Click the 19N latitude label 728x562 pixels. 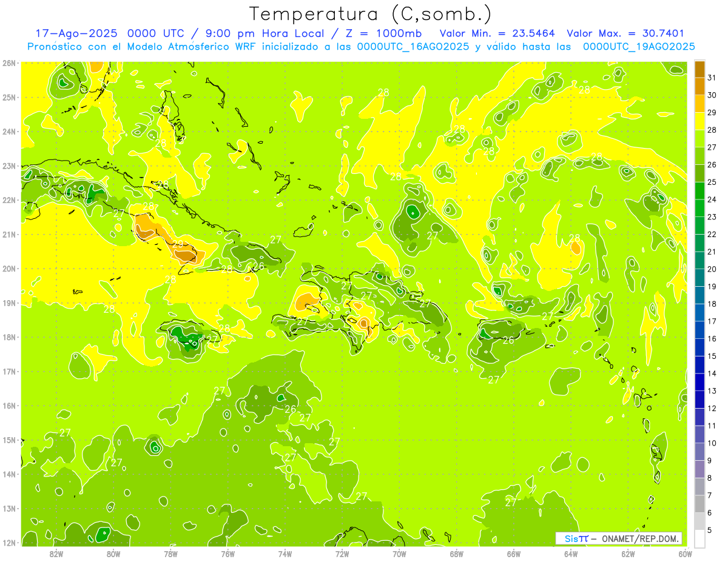click(9, 303)
